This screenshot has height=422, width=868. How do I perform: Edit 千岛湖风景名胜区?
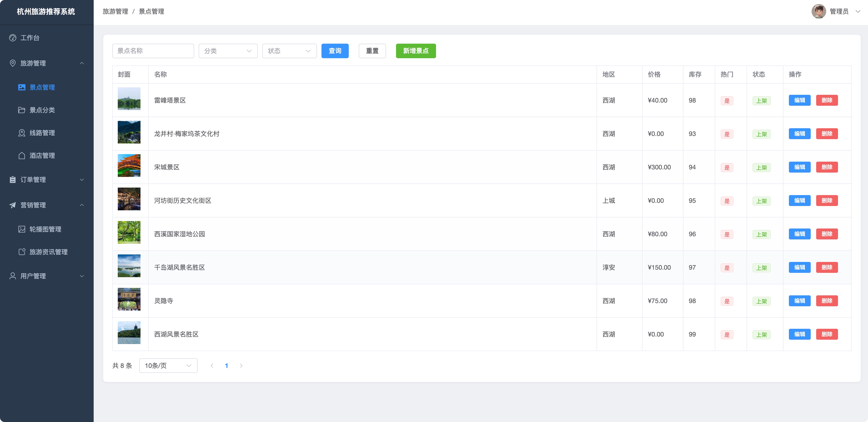point(800,267)
